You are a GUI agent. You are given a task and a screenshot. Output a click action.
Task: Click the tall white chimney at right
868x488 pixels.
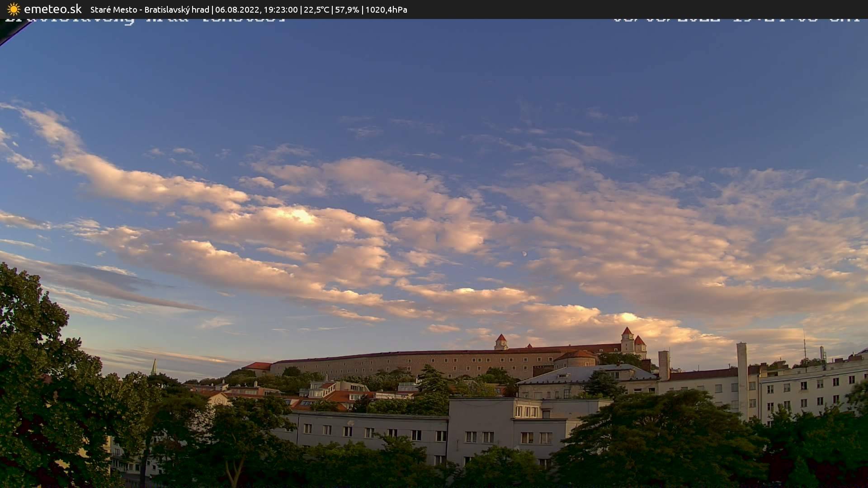[x=742, y=375]
